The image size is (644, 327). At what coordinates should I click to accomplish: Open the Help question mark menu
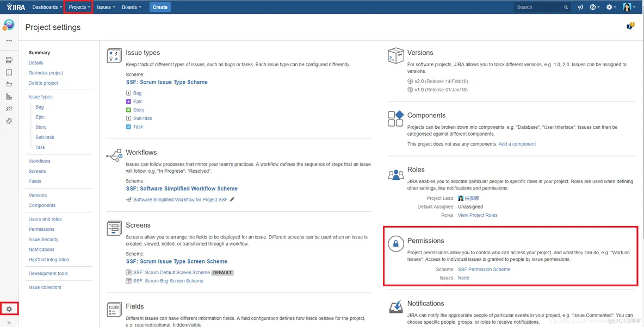pos(595,7)
